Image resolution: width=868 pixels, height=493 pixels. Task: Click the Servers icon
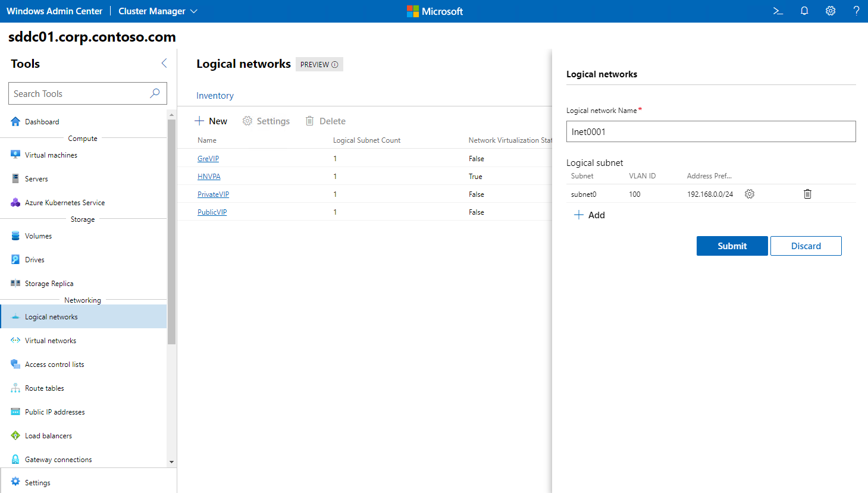(x=15, y=178)
